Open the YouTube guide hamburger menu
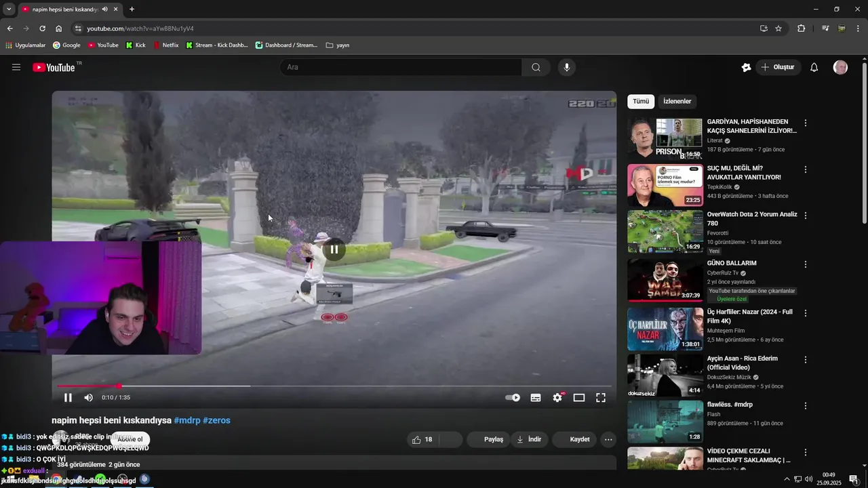The width and height of the screenshot is (868, 488). [x=16, y=67]
